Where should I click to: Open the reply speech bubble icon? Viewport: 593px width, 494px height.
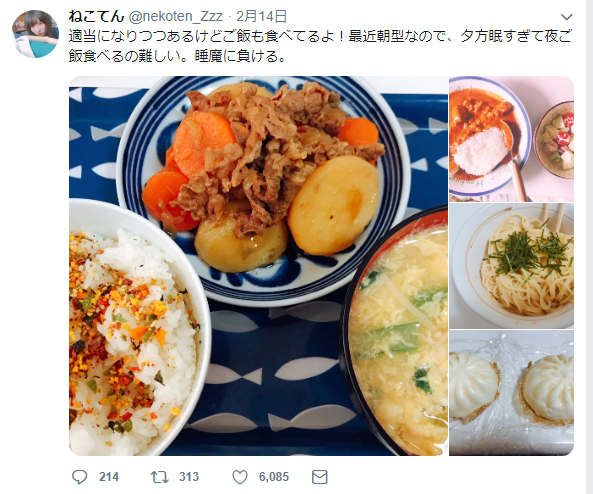click(79, 477)
